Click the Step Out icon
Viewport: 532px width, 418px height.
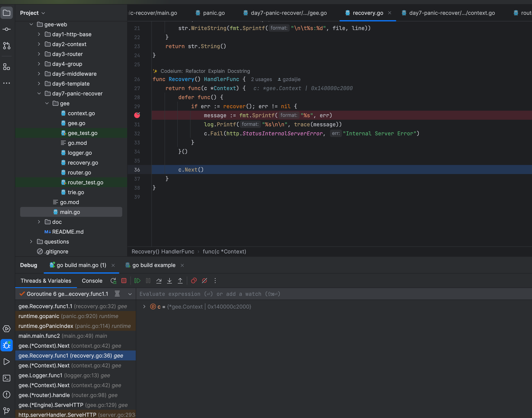click(x=180, y=281)
